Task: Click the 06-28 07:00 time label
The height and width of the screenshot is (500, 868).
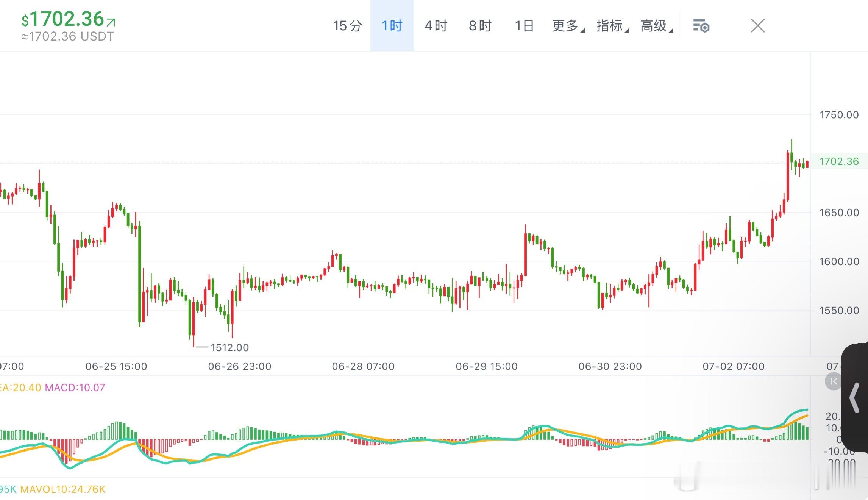Action: (x=363, y=366)
